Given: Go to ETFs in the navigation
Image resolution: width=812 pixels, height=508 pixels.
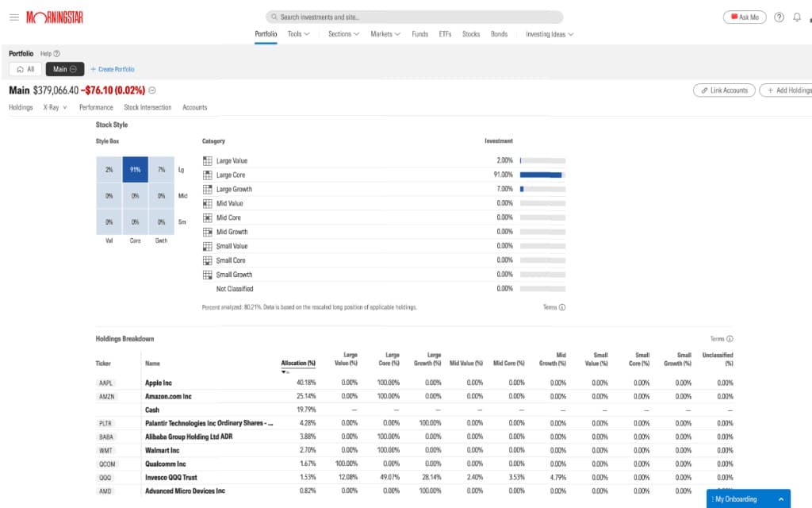Looking at the screenshot, I should (445, 34).
